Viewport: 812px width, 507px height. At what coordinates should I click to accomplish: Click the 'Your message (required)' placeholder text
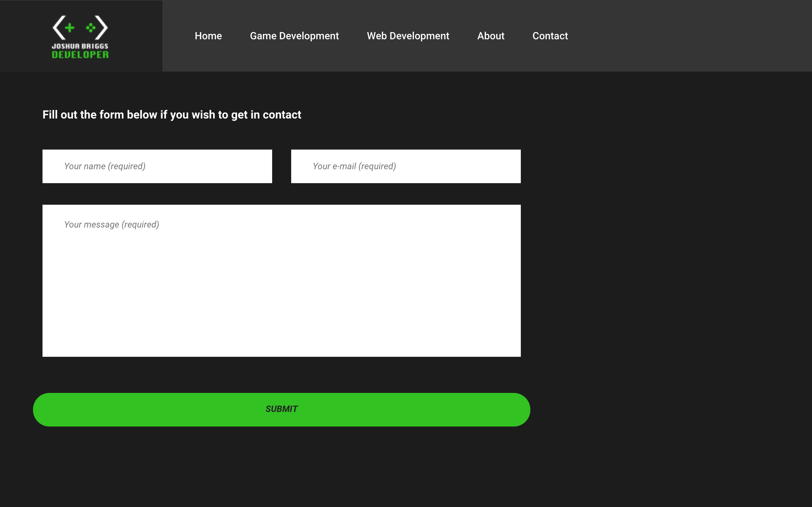coord(111,225)
